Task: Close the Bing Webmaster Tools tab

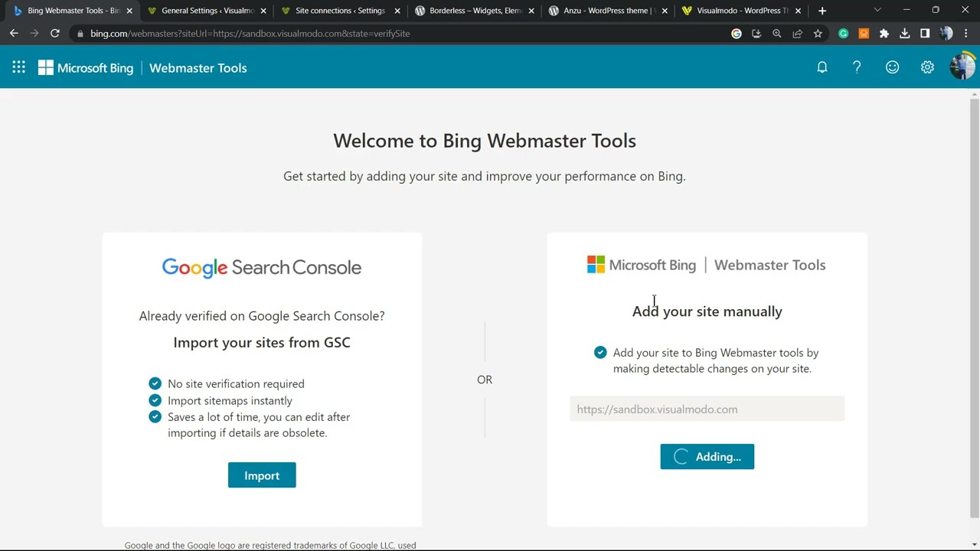Action: click(129, 11)
